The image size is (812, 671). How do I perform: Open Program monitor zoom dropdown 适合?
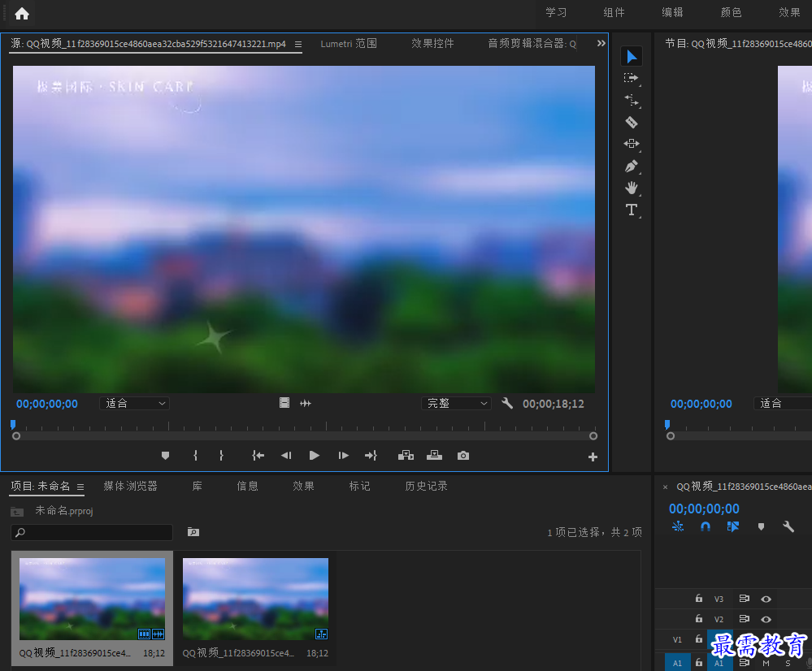pyautogui.click(x=783, y=403)
